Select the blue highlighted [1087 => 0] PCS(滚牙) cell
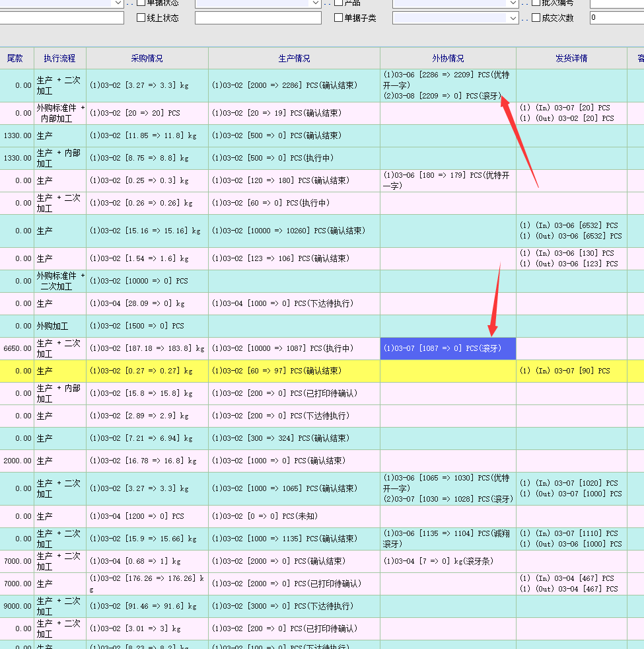The height and width of the screenshot is (649, 644). tap(448, 348)
